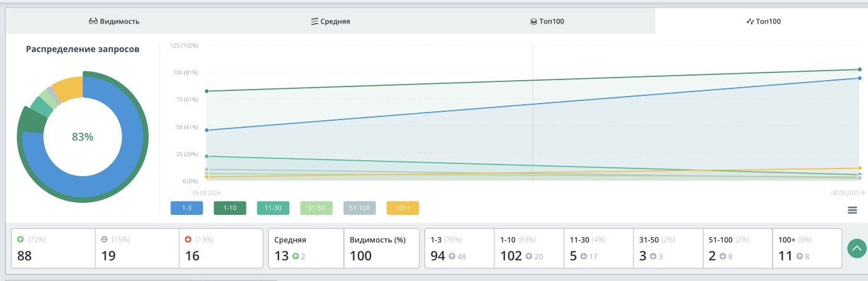Hide the 11-30 series in legend
868x281 pixels.
click(273, 208)
